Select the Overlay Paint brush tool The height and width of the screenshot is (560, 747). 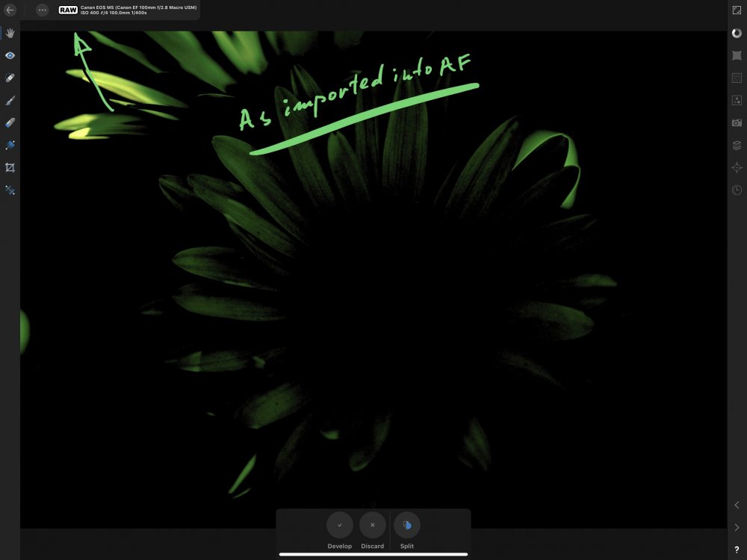(10, 101)
